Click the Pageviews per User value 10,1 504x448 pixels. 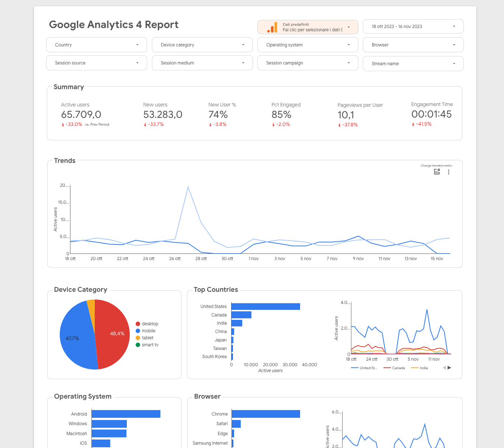pos(346,115)
